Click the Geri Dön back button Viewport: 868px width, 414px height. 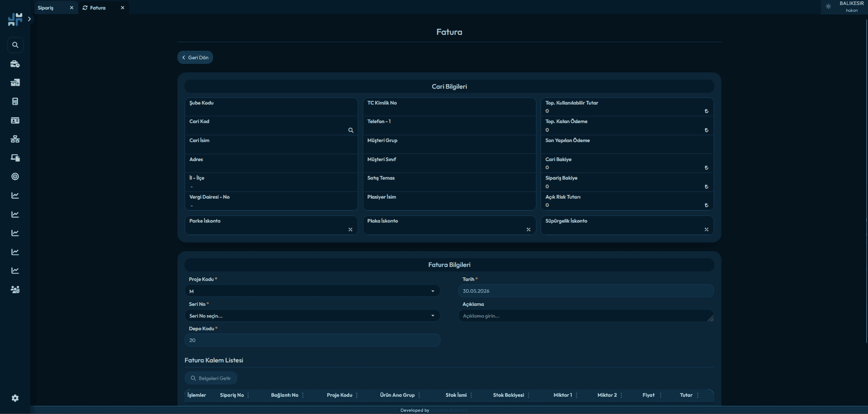click(195, 58)
